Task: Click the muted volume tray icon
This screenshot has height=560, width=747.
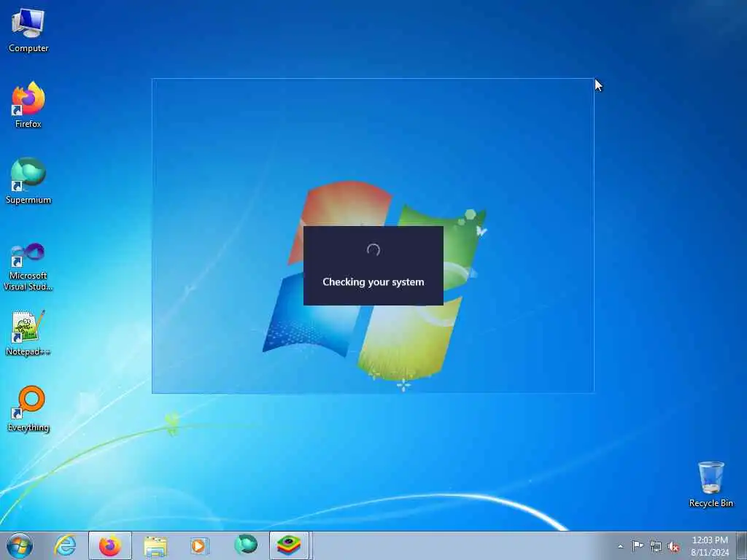Action: [673, 547]
